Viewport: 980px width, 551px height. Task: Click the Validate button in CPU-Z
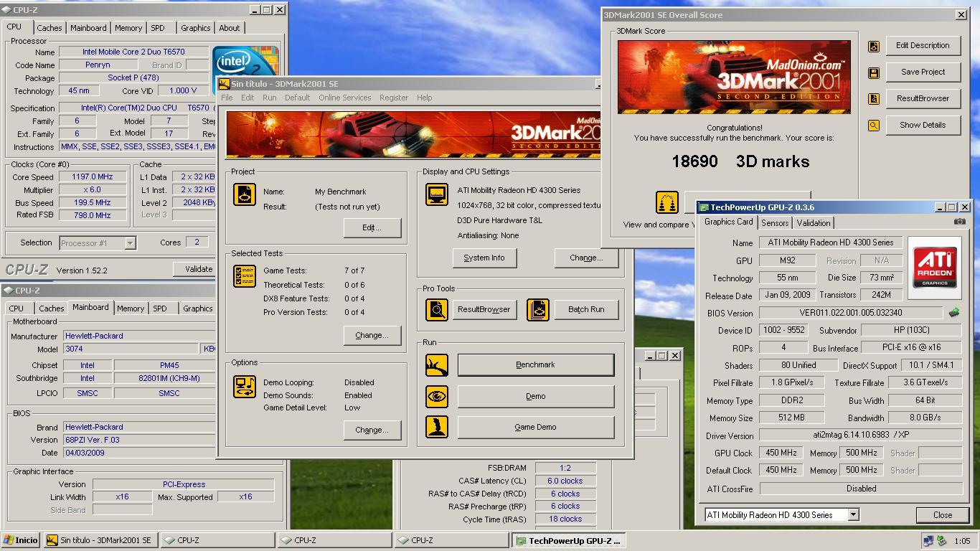tap(195, 269)
